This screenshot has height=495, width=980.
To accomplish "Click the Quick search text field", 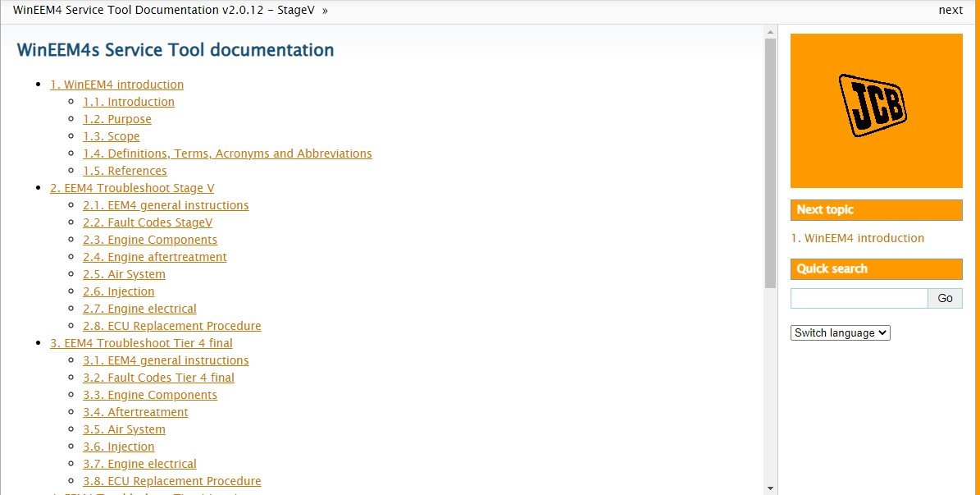I will pos(859,298).
